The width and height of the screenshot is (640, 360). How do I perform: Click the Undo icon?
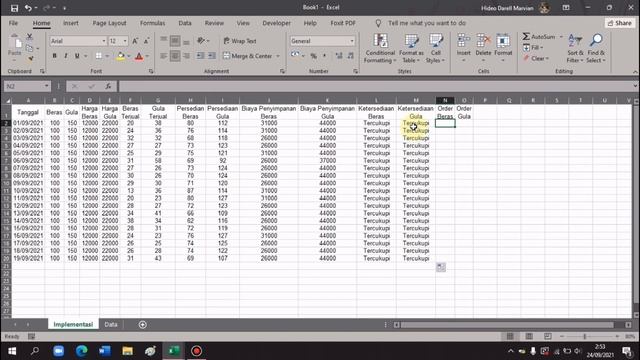(x=28, y=8)
